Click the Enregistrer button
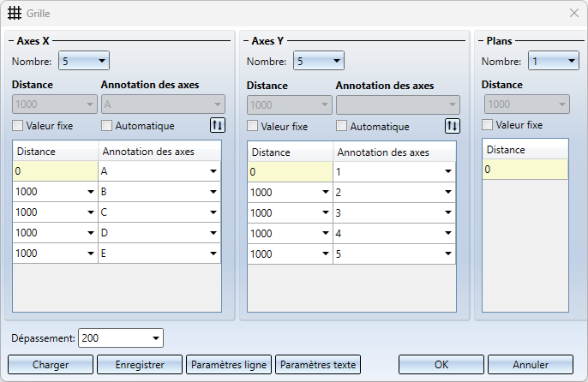Image resolution: width=588 pixels, height=382 pixels. [x=140, y=365]
